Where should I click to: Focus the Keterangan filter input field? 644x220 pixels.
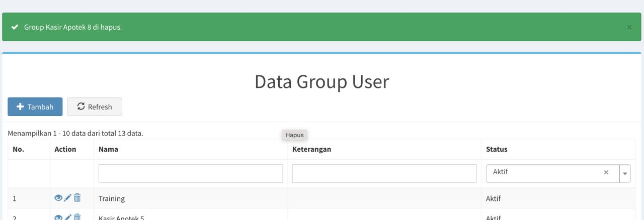tap(384, 174)
